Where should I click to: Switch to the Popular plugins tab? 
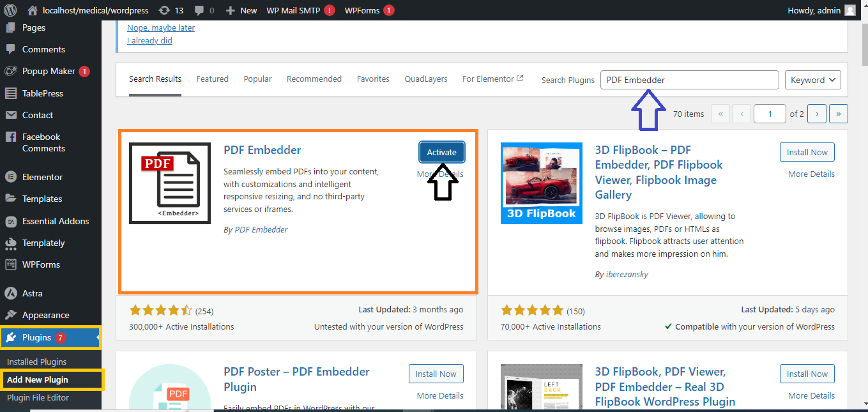(x=257, y=79)
